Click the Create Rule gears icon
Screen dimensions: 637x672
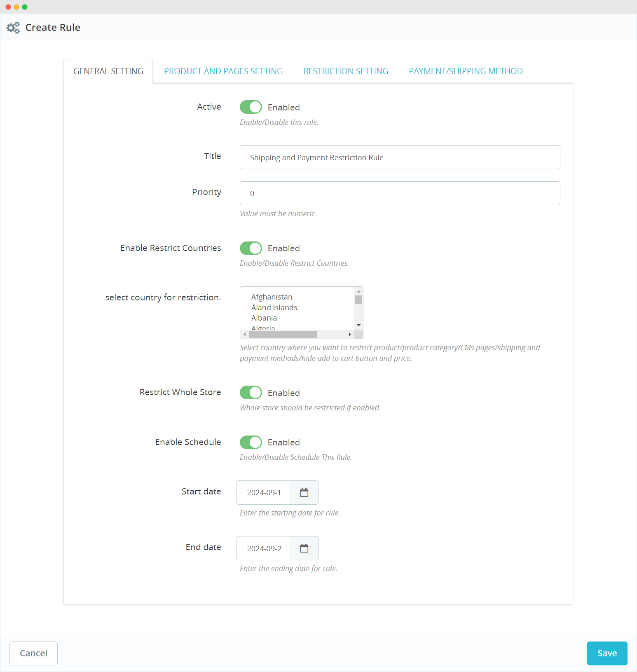click(13, 28)
